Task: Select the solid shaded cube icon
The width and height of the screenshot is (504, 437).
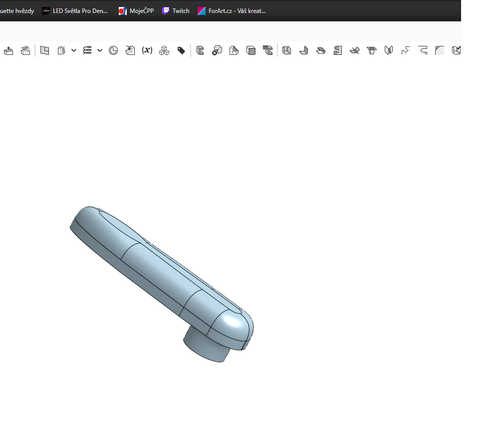Action: 251,50
